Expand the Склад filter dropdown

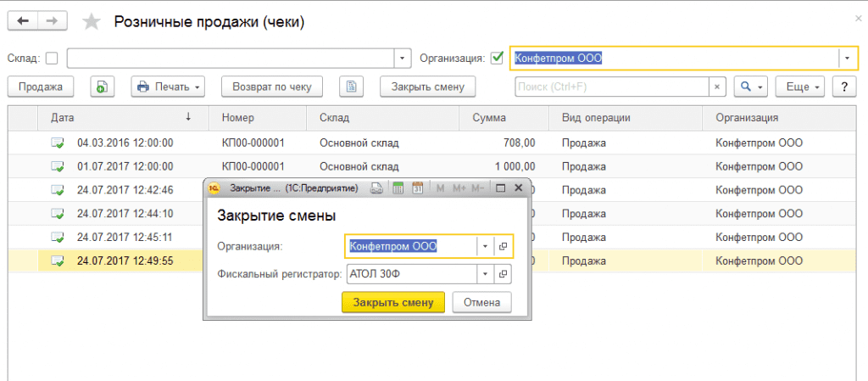pos(402,59)
